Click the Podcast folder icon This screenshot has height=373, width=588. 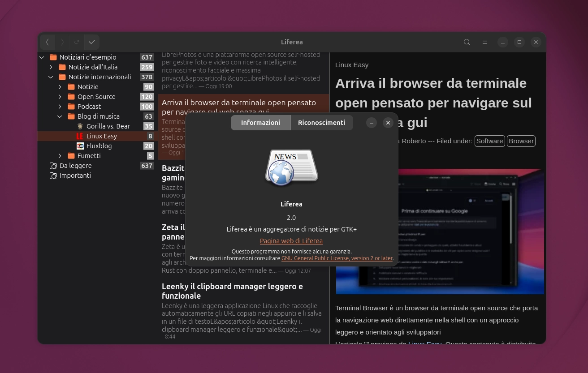[x=71, y=107]
